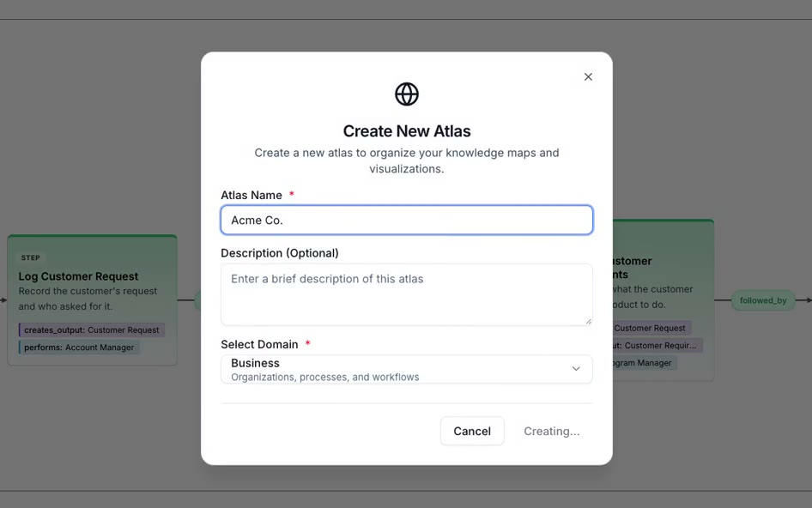The image size is (812, 508).
Task: Click the followed_by connector label
Action: pyautogui.click(x=763, y=300)
